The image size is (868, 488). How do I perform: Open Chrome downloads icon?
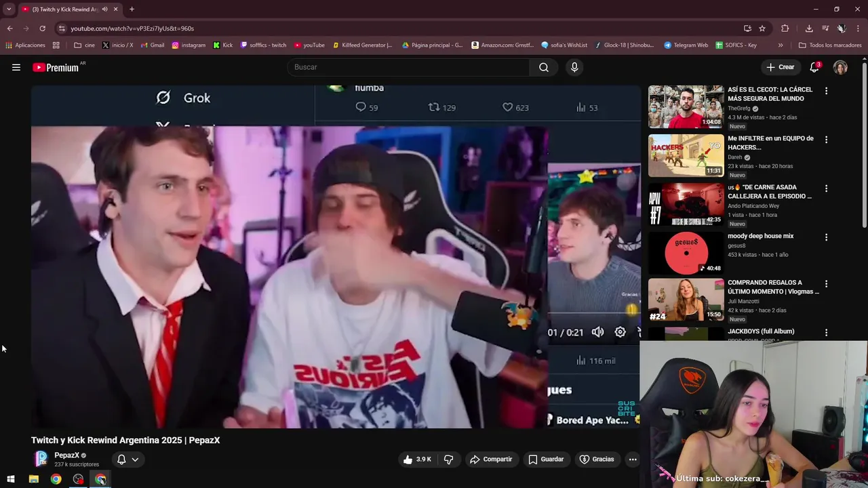[809, 28]
